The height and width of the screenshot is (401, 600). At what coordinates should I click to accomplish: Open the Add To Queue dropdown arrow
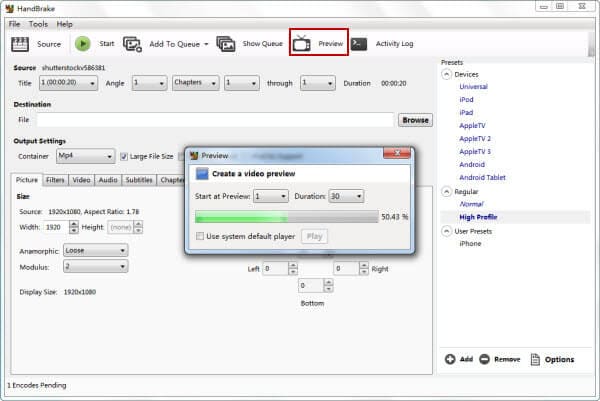(206, 44)
